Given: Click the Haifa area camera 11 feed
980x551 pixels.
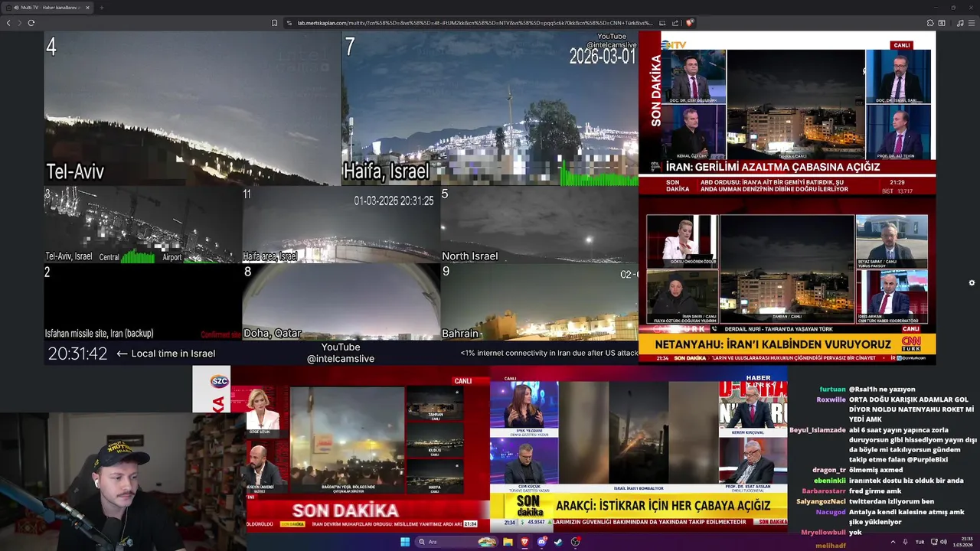Looking at the screenshot, I should click(x=341, y=225).
